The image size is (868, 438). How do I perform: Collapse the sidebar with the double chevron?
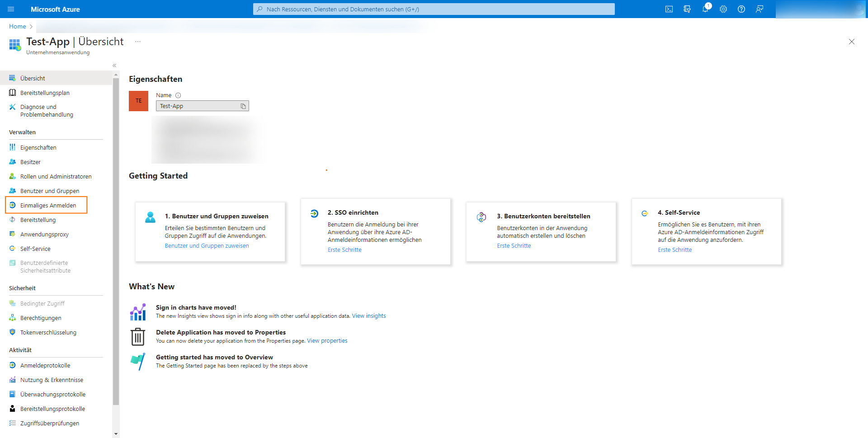click(114, 66)
